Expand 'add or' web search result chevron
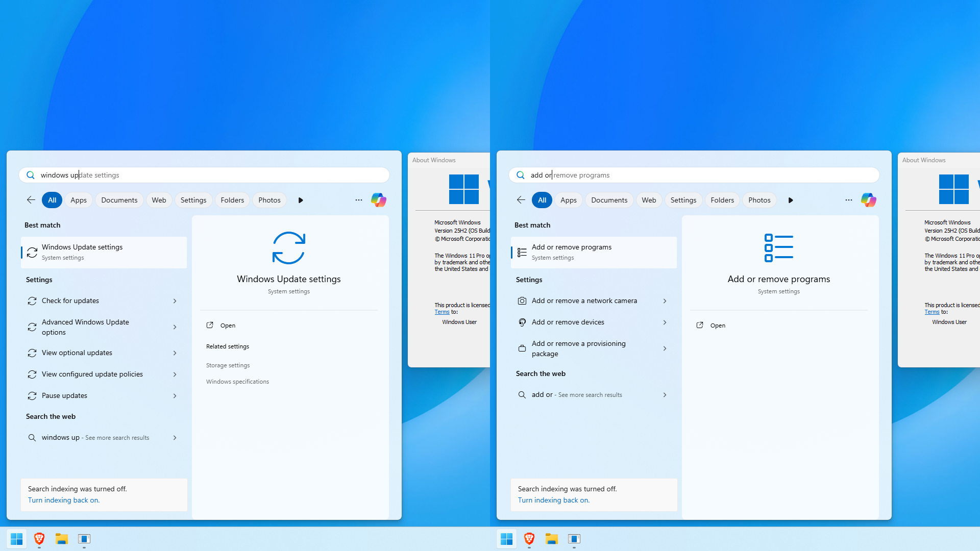This screenshot has height=551, width=980. tap(665, 395)
